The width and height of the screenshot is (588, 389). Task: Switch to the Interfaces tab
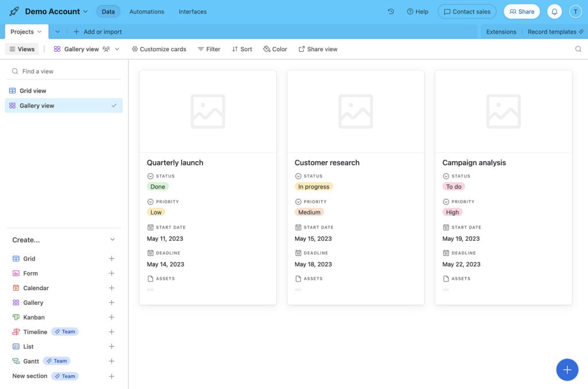(x=192, y=11)
